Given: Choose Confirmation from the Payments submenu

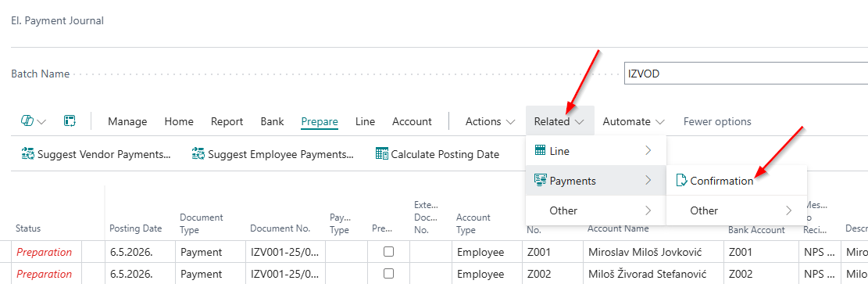Looking at the screenshot, I should (737, 180).
